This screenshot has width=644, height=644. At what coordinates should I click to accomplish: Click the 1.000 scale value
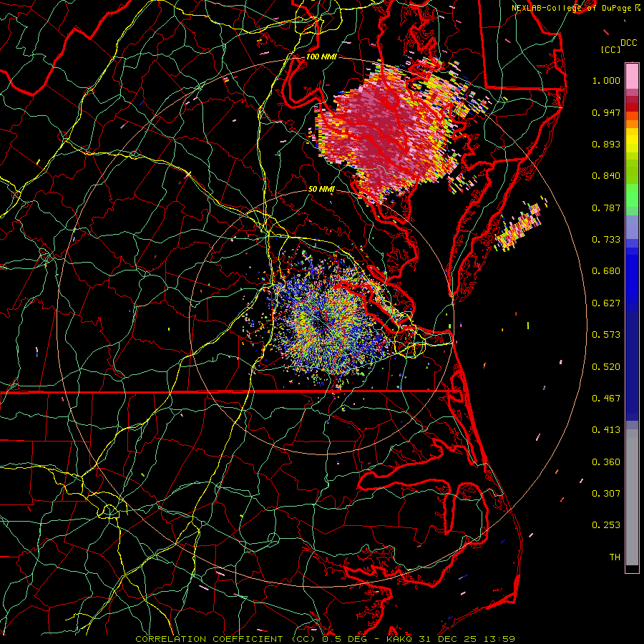point(606,80)
